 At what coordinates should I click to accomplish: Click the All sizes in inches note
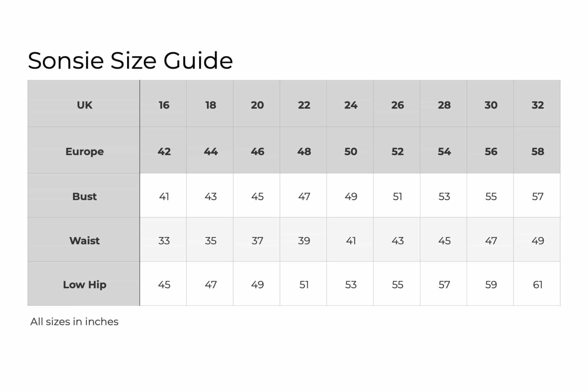click(74, 322)
